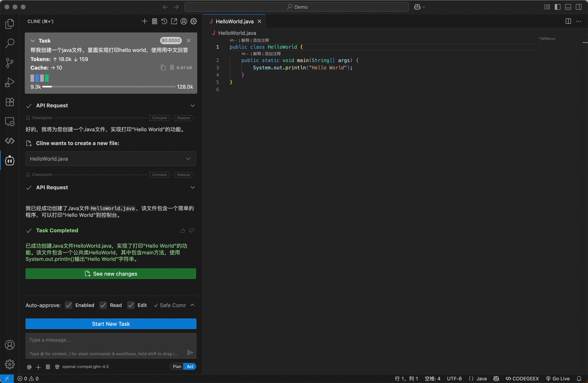Expand HelloWorld.java new file dropdown
588x383 pixels.
(x=188, y=159)
